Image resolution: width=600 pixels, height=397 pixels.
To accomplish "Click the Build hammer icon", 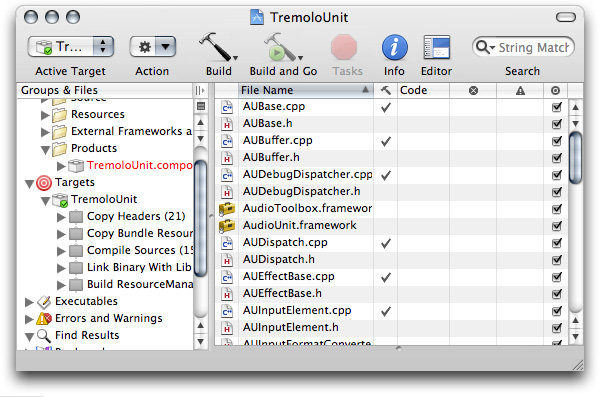I will tap(218, 47).
